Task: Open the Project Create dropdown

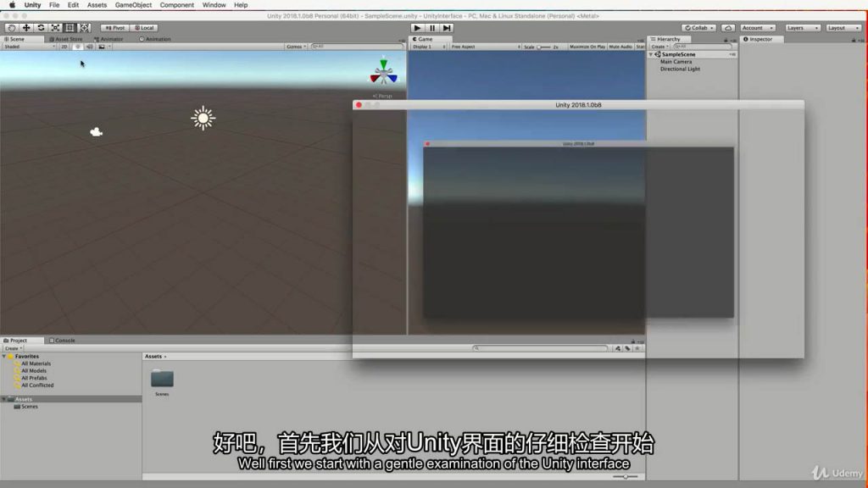Action: (x=14, y=348)
